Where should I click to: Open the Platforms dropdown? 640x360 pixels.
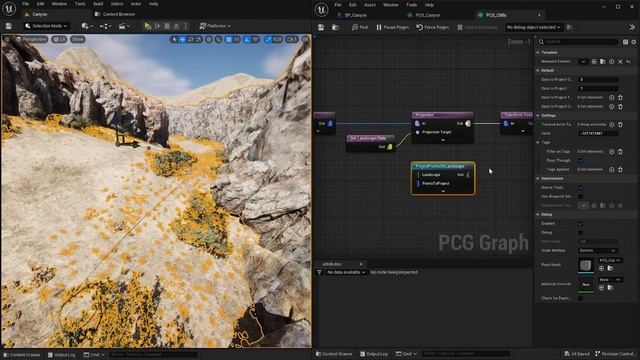(x=215, y=26)
